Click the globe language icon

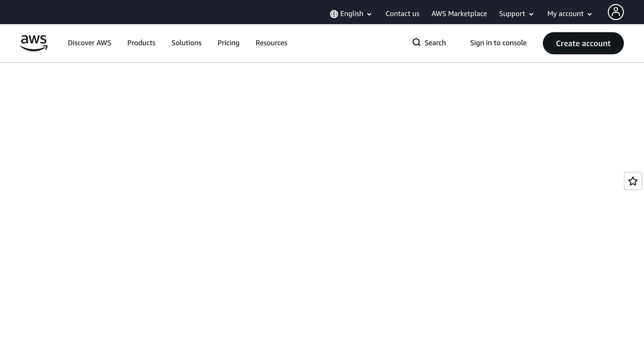point(334,14)
